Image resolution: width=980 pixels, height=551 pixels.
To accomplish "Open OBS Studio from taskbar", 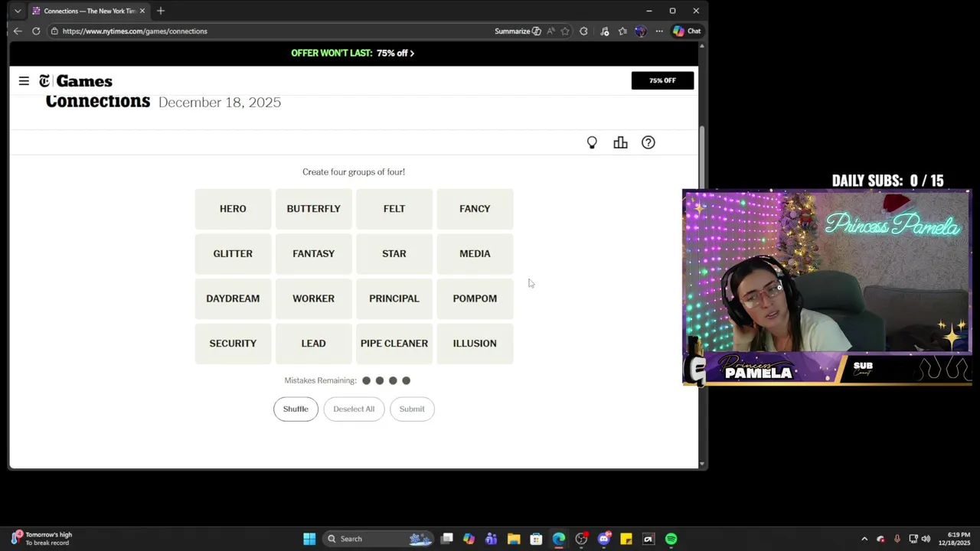I will coord(581,539).
